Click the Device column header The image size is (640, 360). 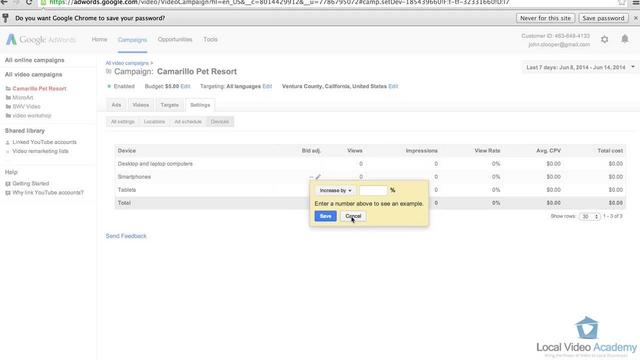point(127,151)
